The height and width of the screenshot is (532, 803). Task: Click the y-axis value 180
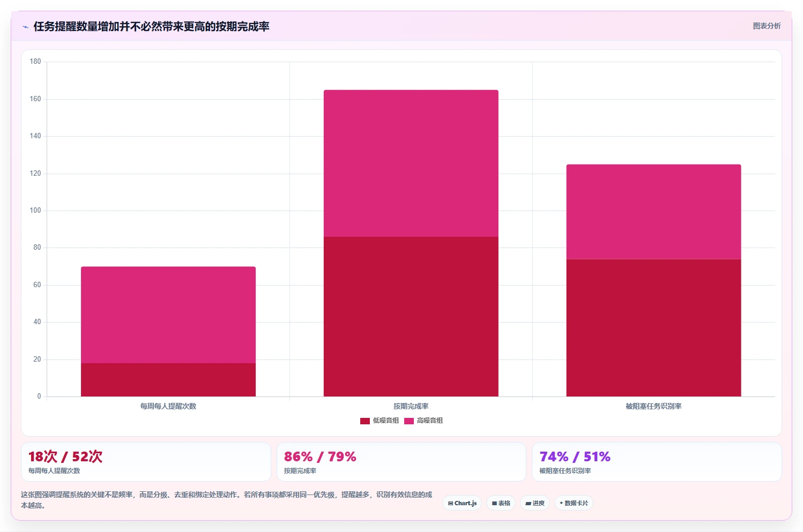(x=35, y=62)
